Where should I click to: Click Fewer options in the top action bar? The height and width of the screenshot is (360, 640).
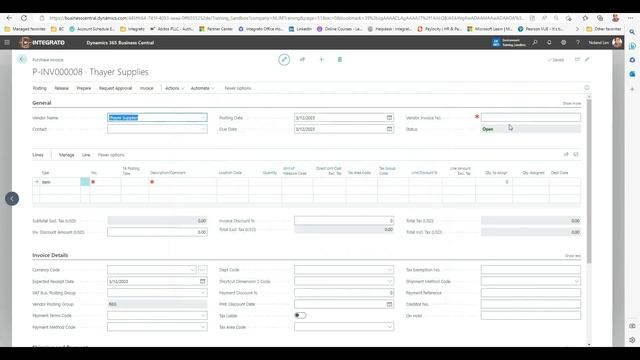pyautogui.click(x=238, y=88)
